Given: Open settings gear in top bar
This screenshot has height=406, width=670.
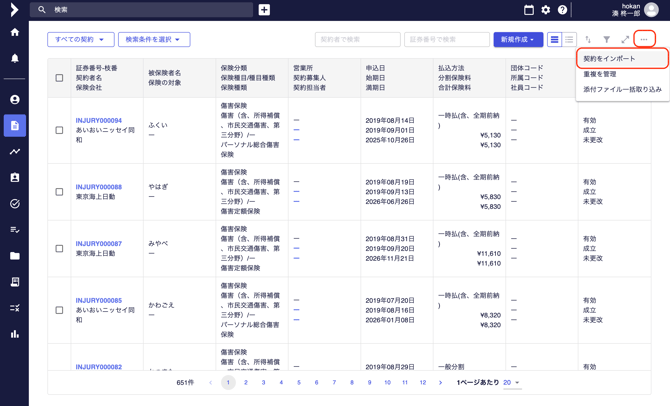Looking at the screenshot, I should click(546, 10).
